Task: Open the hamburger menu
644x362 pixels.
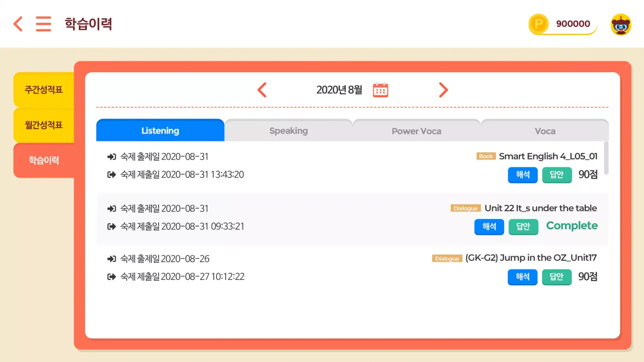Action: [x=43, y=24]
